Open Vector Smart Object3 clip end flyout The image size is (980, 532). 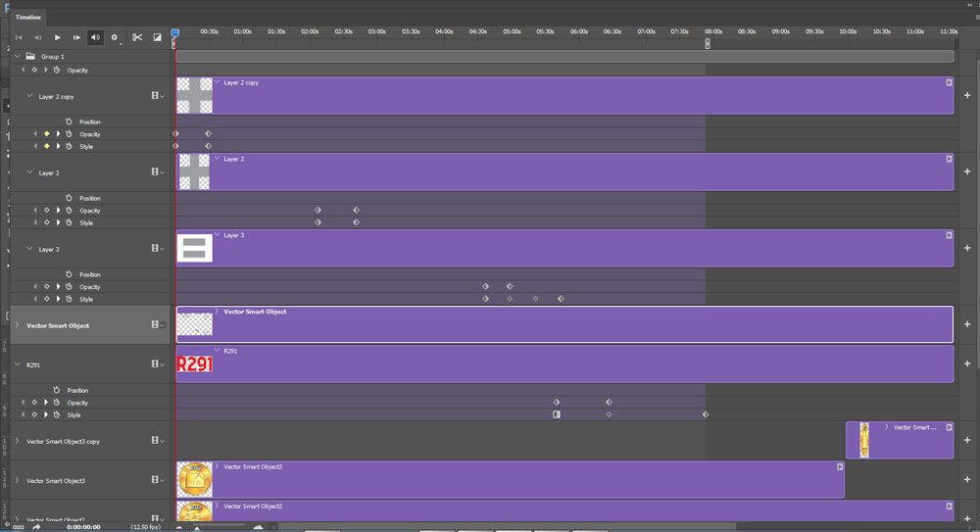tap(840, 467)
